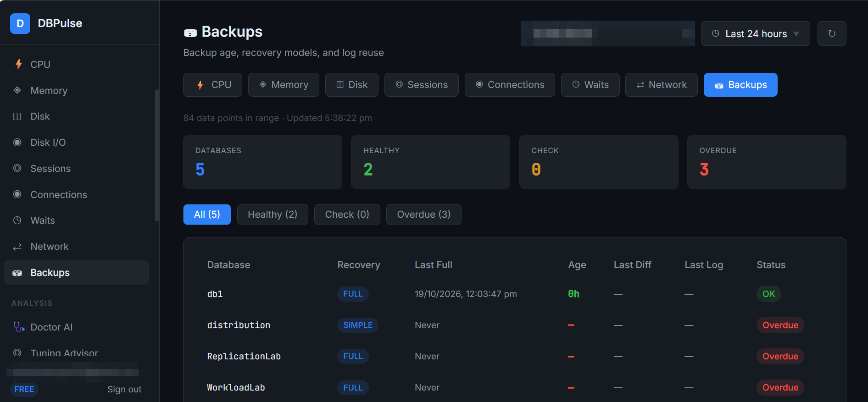The width and height of the screenshot is (868, 402).
Task: Switch to the Disk tab
Action: [352, 85]
